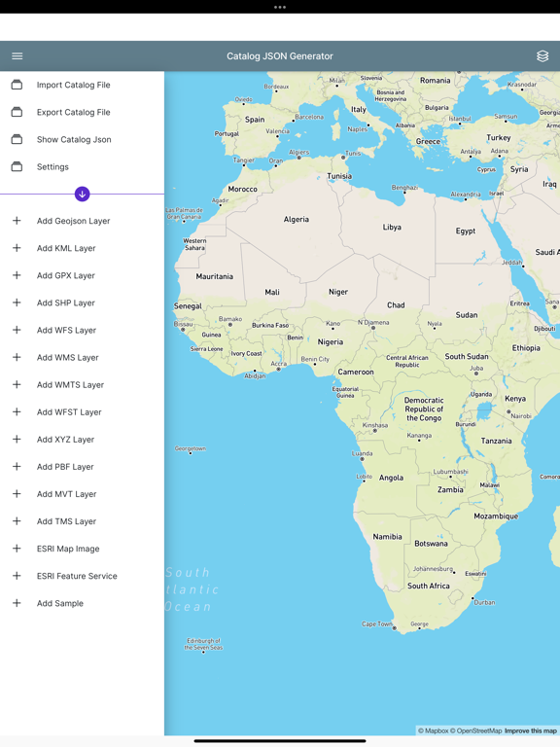This screenshot has height=747, width=560.
Task: Open Settings menu label
Action: [x=52, y=166]
